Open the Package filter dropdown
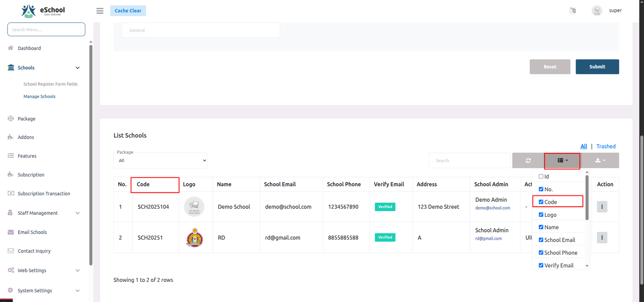 pyautogui.click(x=161, y=160)
